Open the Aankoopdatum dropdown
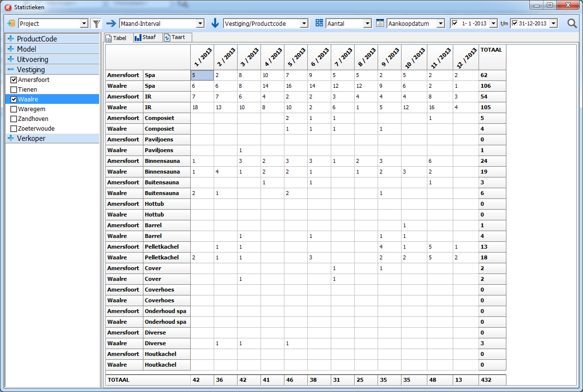This screenshot has width=583, height=392. coord(441,23)
